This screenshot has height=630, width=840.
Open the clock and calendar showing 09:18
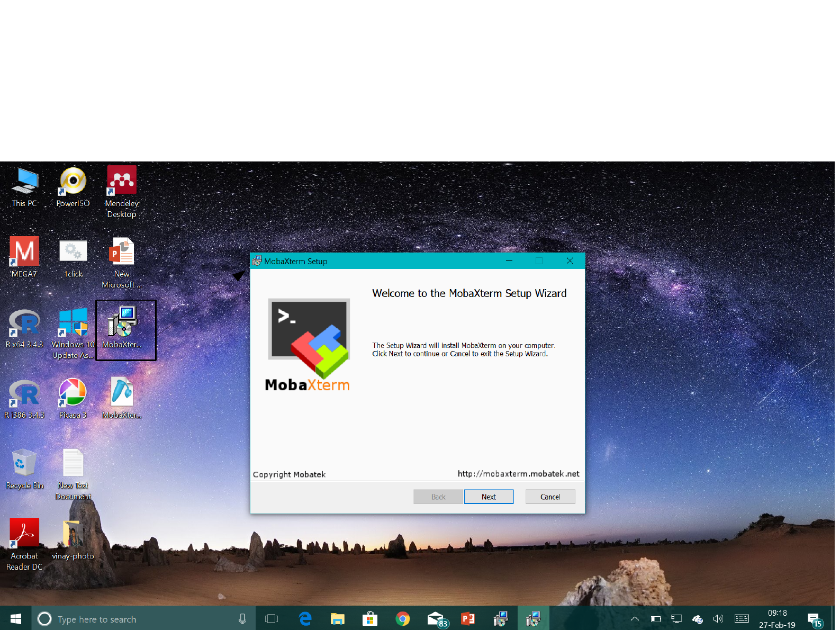click(x=777, y=619)
